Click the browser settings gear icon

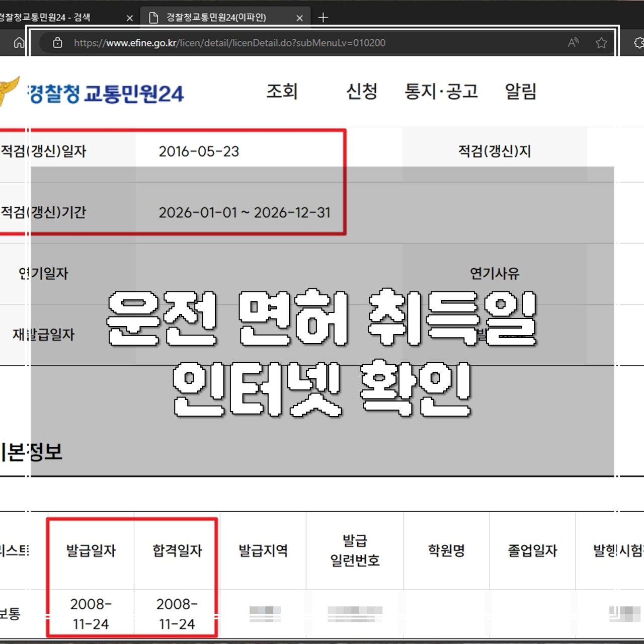click(x=639, y=43)
